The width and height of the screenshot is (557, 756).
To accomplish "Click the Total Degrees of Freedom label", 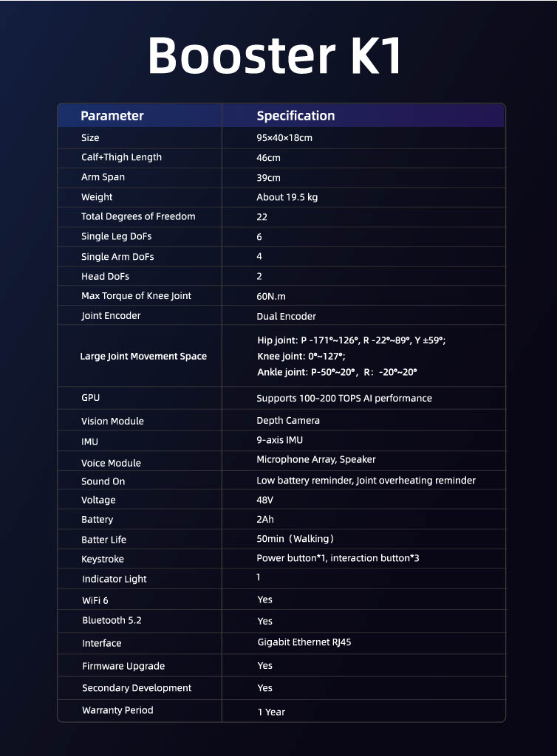I will point(138,216).
